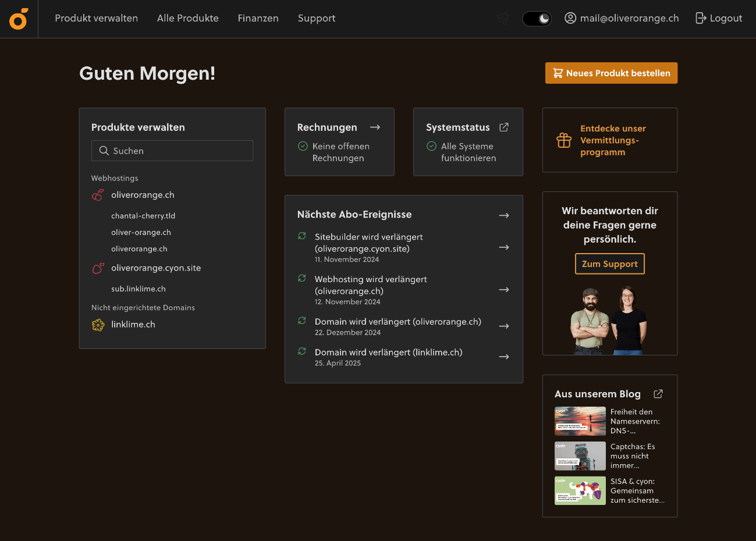Go to the Finanzen menu

click(x=258, y=18)
